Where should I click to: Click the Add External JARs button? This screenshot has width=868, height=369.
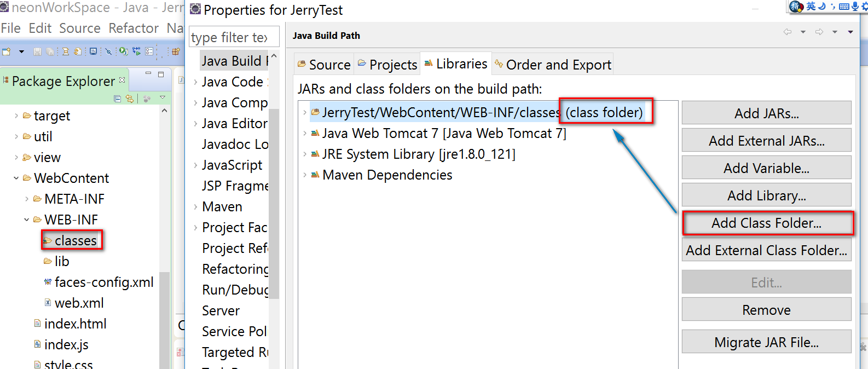pos(766,141)
